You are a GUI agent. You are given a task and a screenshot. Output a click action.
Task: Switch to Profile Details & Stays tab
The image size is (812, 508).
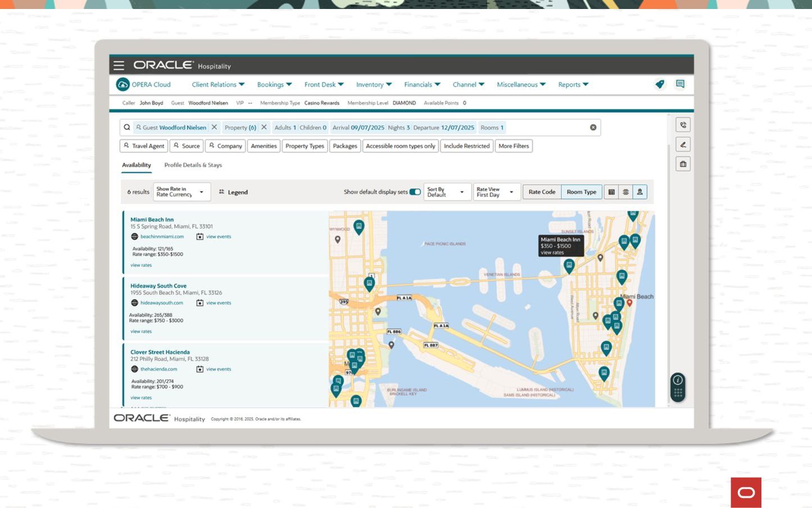(x=193, y=165)
